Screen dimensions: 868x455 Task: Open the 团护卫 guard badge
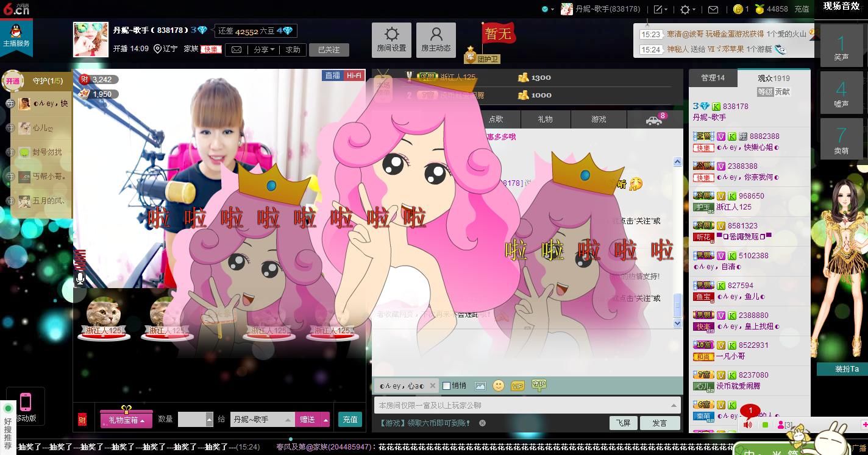(482, 55)
